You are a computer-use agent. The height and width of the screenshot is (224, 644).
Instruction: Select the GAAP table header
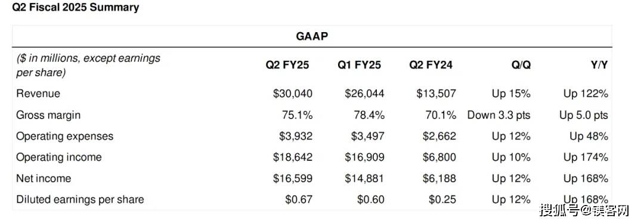(x=312, y=36)
